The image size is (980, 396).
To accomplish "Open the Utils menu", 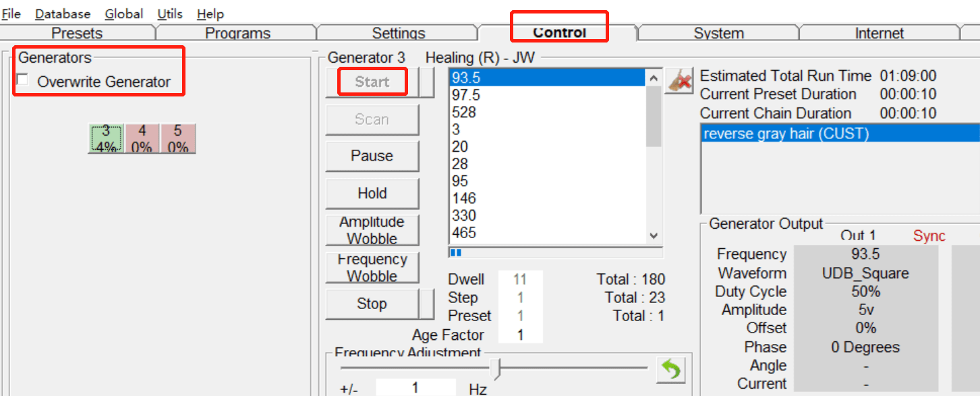I will point(170,13).
